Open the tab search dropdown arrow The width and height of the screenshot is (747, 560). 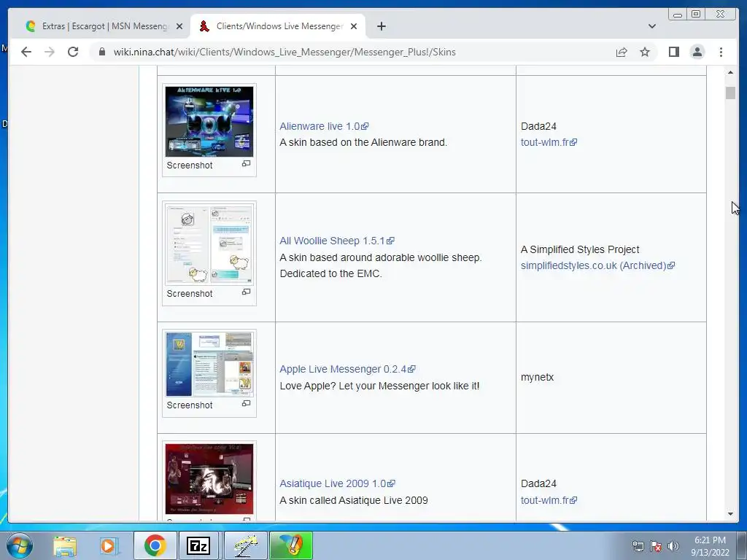point(651,26)
